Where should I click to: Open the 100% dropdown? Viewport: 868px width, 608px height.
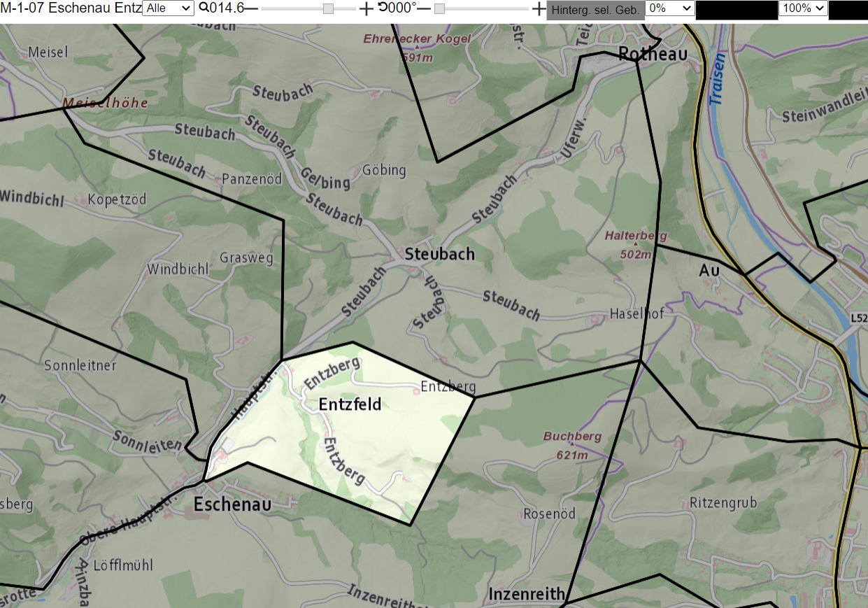[803, 8]
